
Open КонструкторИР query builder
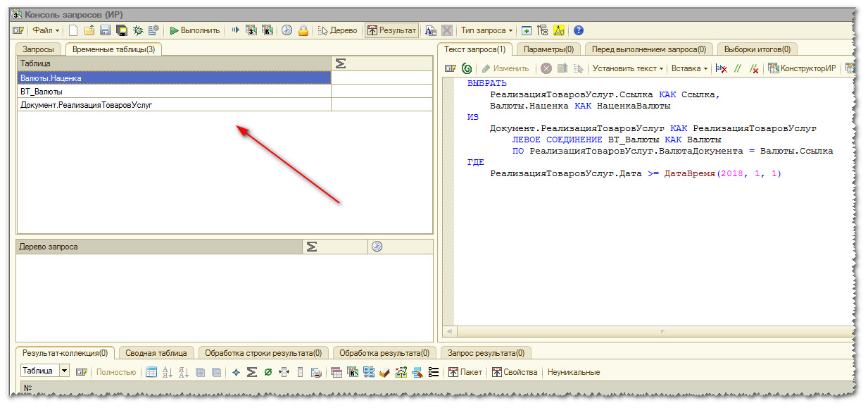point(803,68)
